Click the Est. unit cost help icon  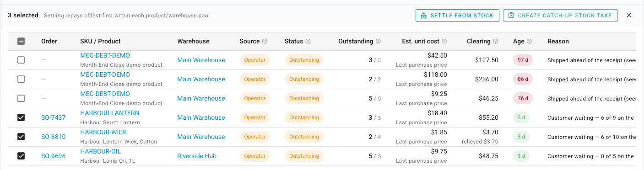[444, 42]
